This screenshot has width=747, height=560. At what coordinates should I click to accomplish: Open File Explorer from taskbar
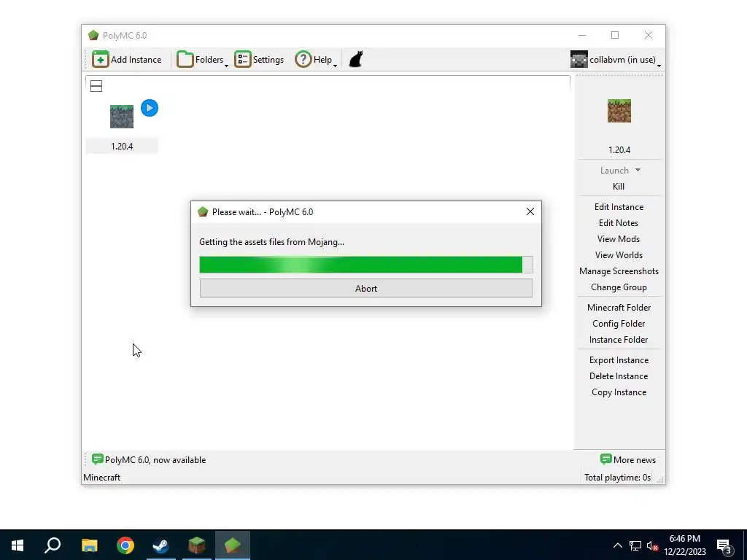(89, 545)
